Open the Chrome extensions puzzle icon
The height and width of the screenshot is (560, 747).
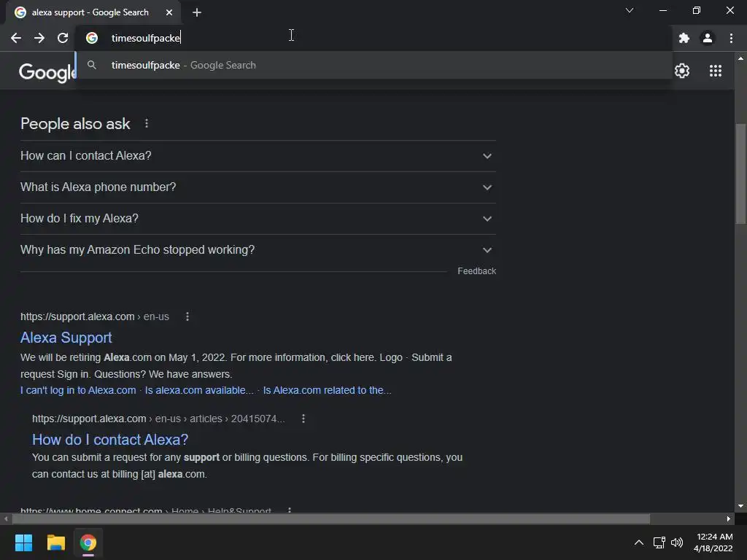tap(684, 38)
